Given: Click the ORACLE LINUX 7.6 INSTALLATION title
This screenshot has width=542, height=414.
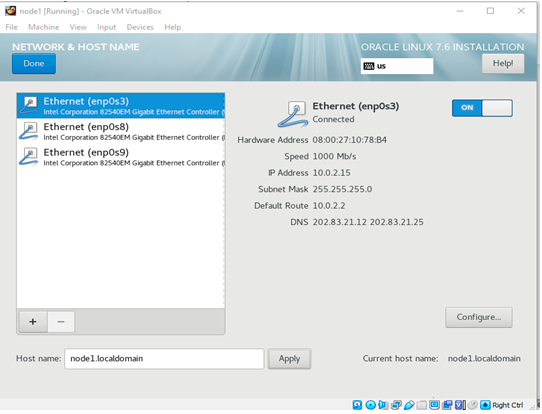Looking at the screenshot, I should tap(442, 47).
